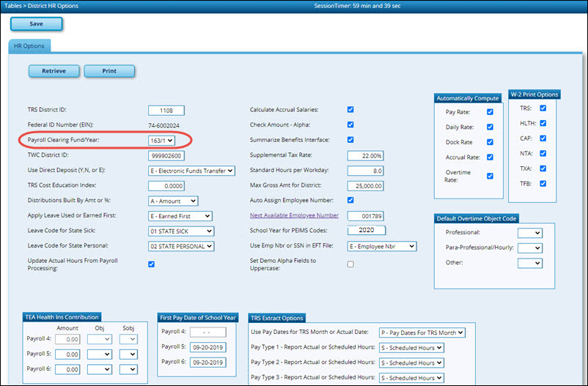
Task: Expand Professional overtime object code dropdown
Action: coord(529,233)
